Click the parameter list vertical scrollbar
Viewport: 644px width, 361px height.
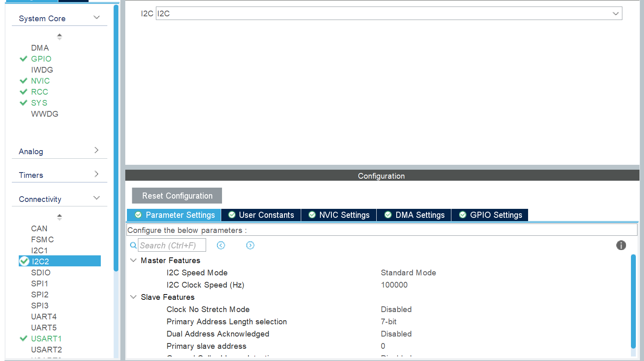point(633,301)
